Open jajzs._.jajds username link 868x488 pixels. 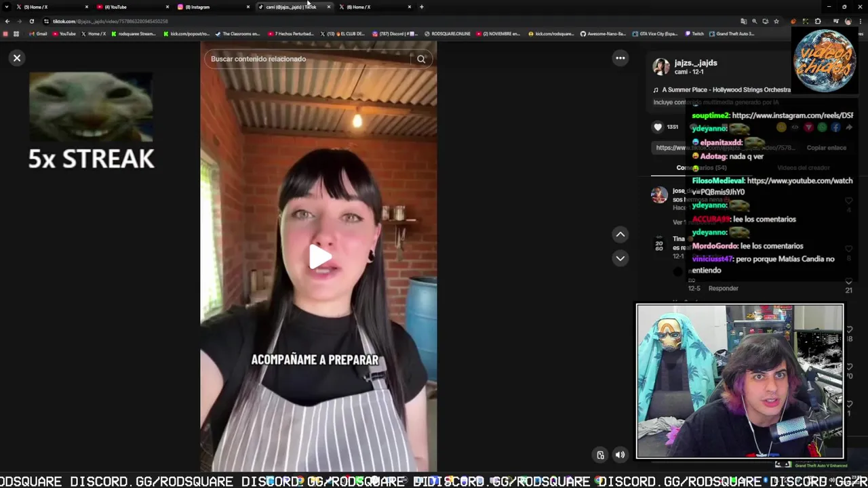coord(696,62)
